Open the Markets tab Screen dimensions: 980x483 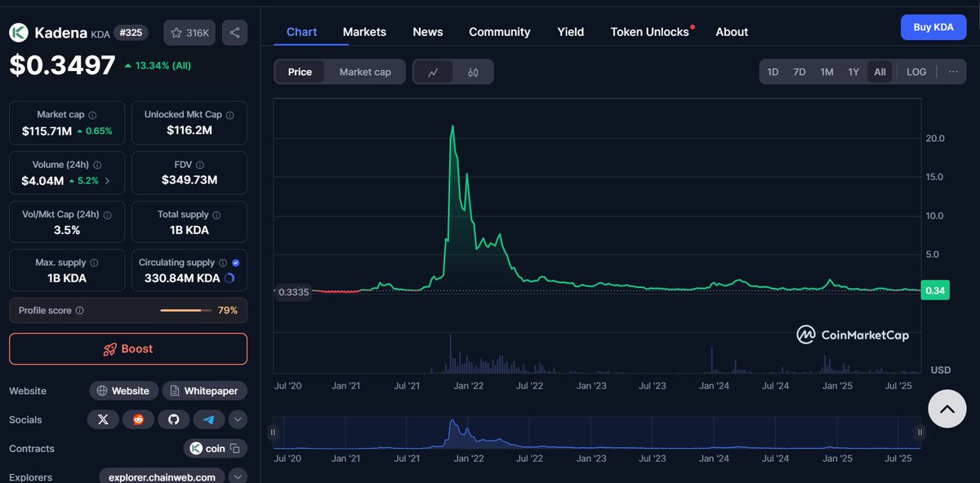pyautogui.click(x=364, y=32)
